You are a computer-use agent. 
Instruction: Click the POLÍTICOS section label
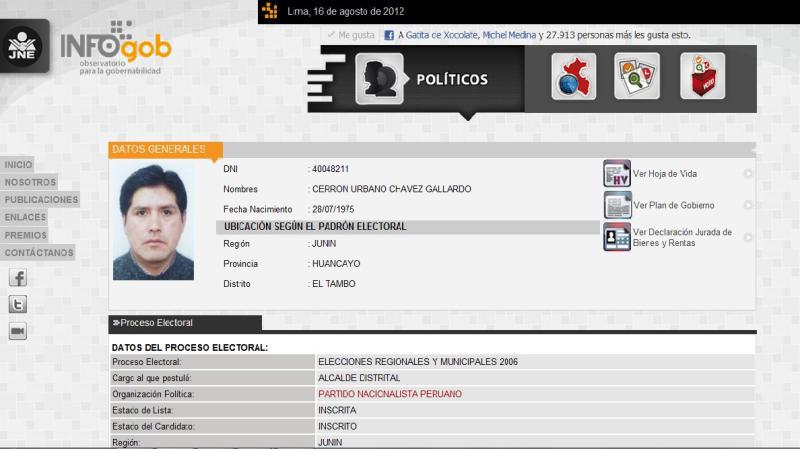[452, 80]
